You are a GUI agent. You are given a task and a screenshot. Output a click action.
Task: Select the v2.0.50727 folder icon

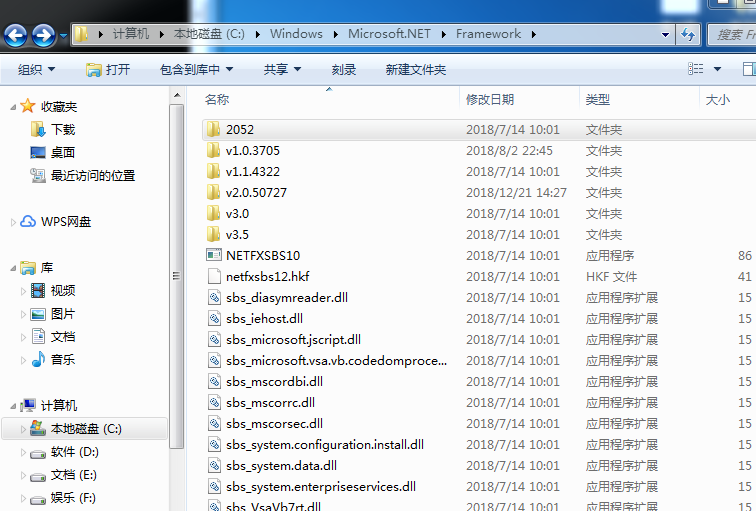[x=213, y=192]
